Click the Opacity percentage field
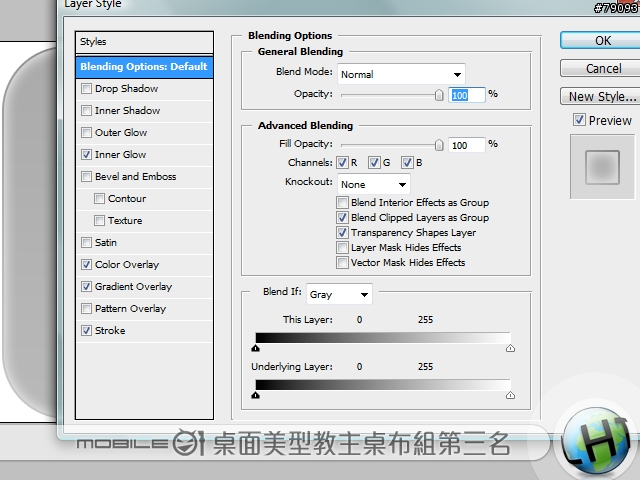 467,95
